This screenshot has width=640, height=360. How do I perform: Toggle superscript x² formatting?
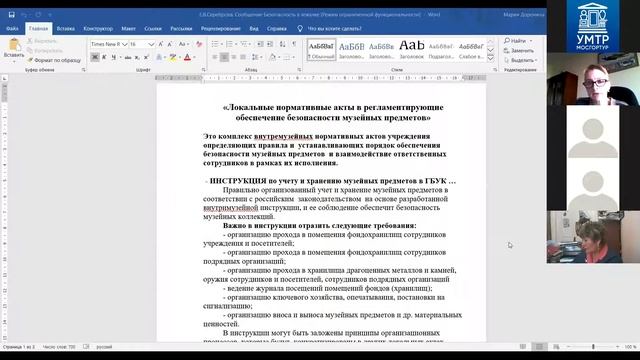tap(146, 58)
